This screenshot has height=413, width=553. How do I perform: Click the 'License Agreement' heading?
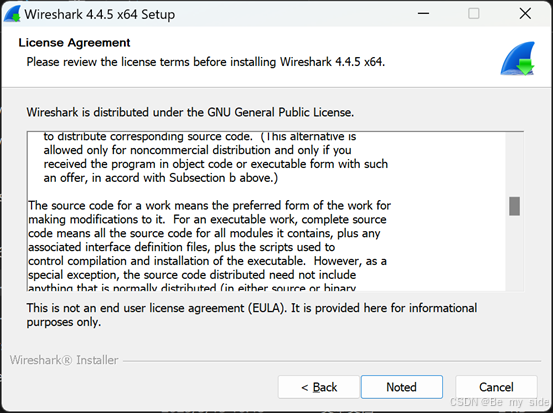tap(74, 43)
